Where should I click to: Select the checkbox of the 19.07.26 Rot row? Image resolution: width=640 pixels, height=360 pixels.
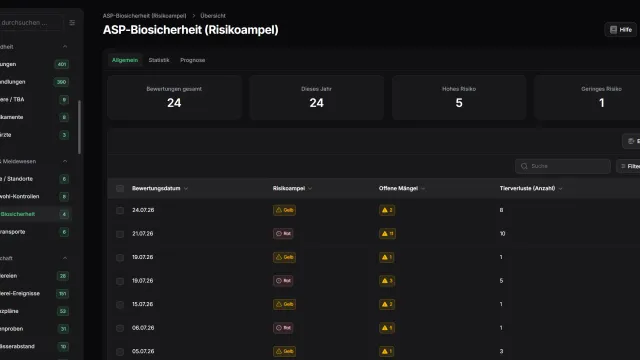(x=120, y=281)
